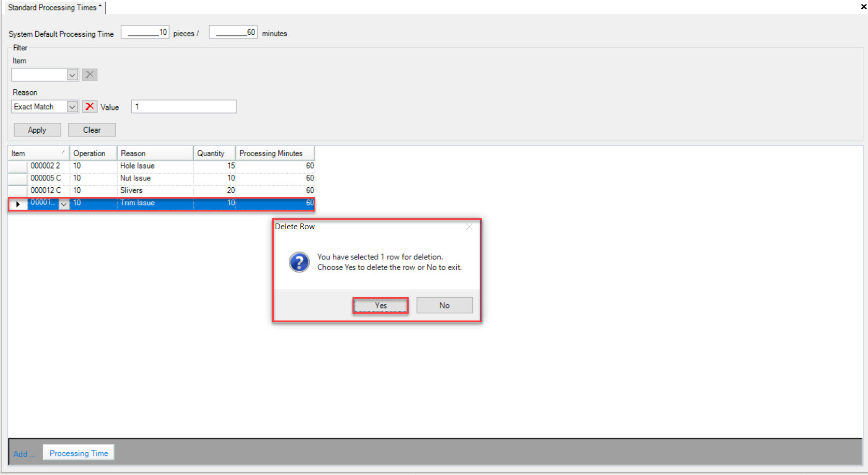868x475 pixels.
Task: Select item cell 000005 C
Action: (x=49, y=178)
